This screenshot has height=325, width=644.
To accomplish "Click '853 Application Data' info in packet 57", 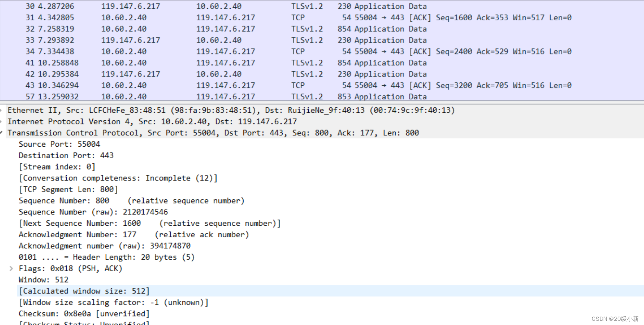I will coord(382,97).
